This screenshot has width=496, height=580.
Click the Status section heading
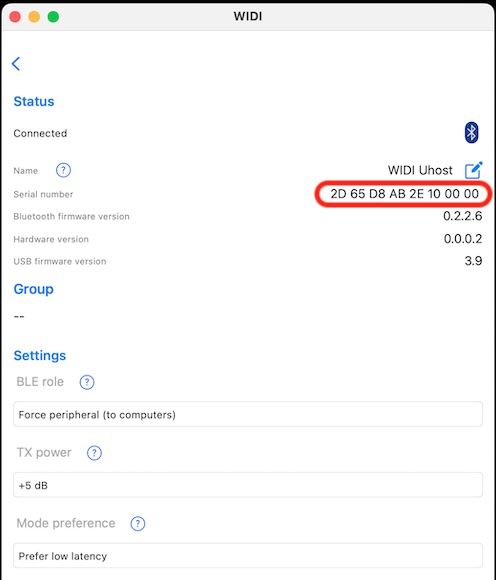click(x=34, y=101)
